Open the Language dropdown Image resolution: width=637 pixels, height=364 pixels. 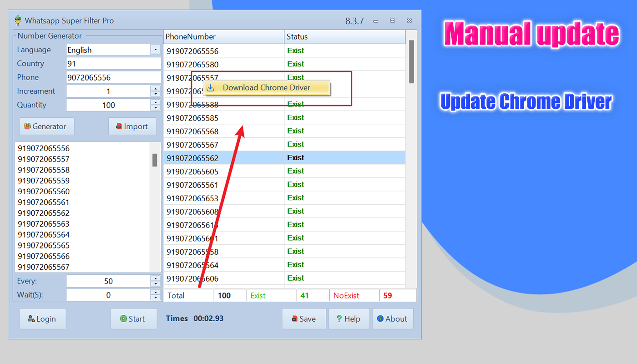156,49
